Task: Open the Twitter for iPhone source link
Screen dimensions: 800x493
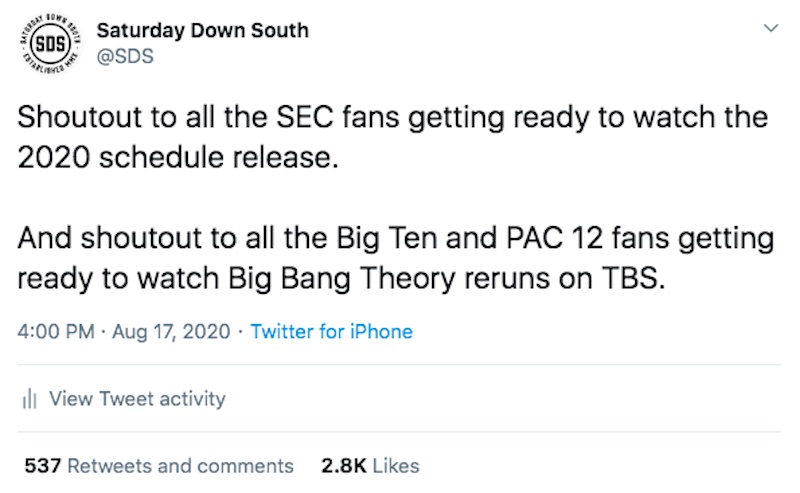Action: tap(331, 332)
